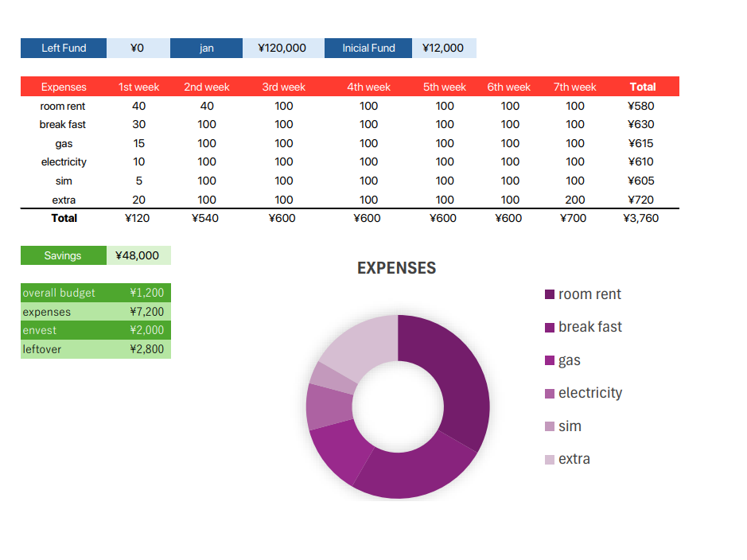The width and height of the screenshot is (747, 560).
Task: Click the grand total ¥3,760 cell
Action: pyautogui.click(x=641, y=218)
